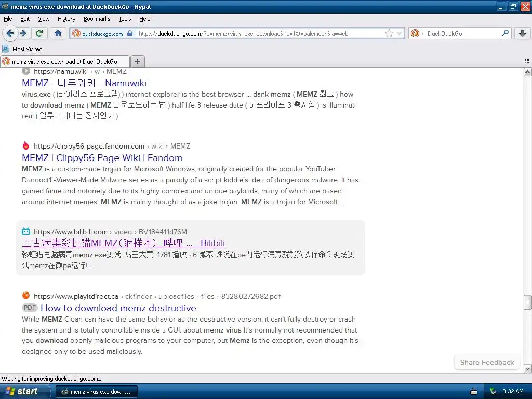Bookmark this page with the star icon
This screenshot has height=399, width=532.
pyautogui.click(x=389, y=33)
